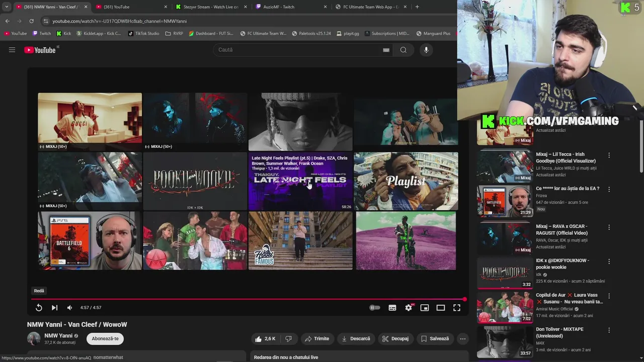Seek on the red video progress bar
This screenshot has height=362, width=644.
(248, 299)
